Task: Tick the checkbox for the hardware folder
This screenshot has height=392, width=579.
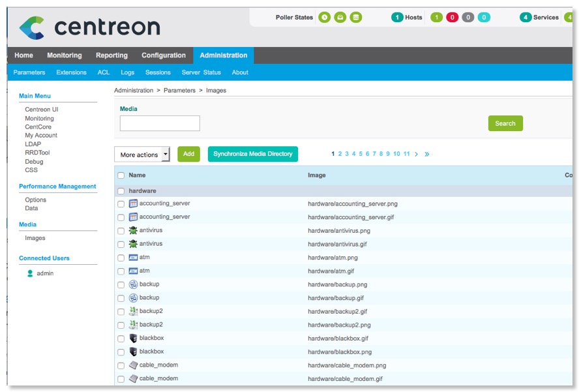Action: 121,191
